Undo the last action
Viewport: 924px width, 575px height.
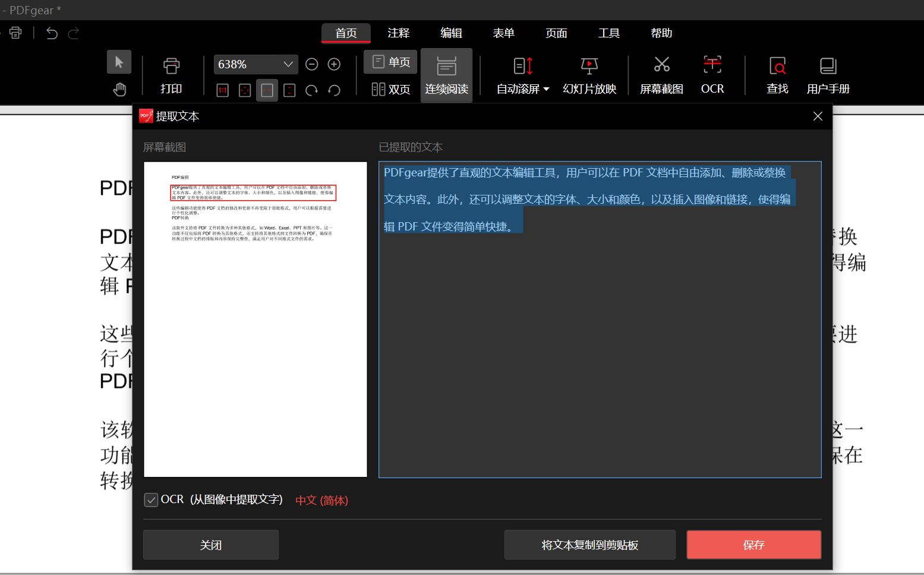coord(52,33)
